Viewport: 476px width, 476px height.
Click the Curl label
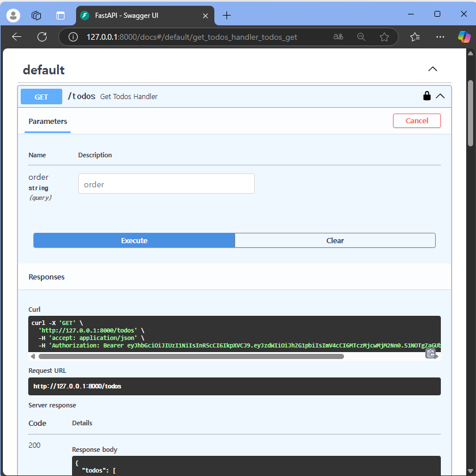pos(35,309)
